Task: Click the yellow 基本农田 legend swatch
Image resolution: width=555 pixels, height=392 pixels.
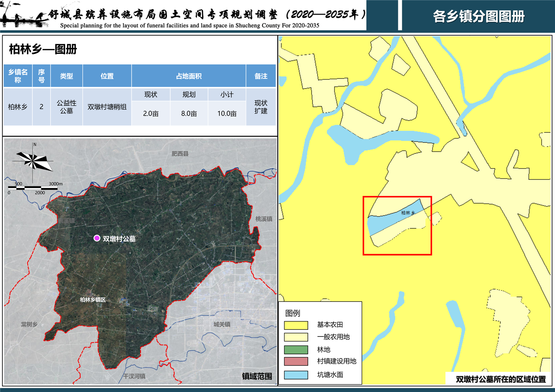Action: point(296,325)
